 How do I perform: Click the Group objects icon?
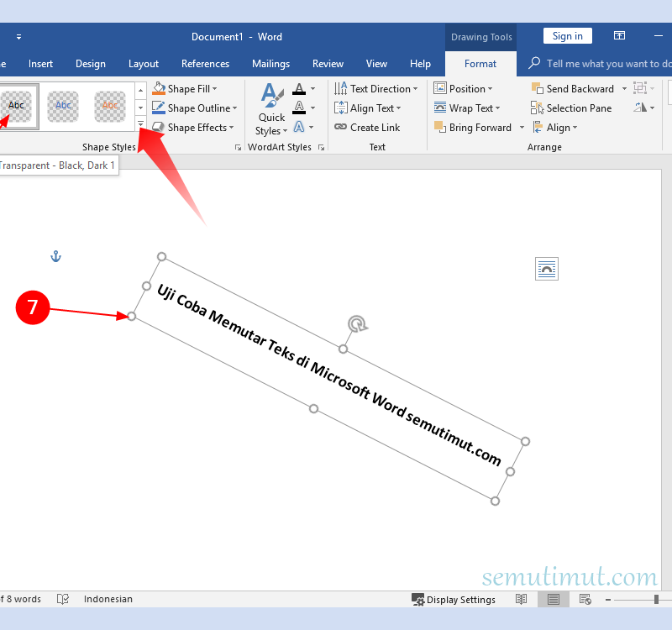pos(640,88)
